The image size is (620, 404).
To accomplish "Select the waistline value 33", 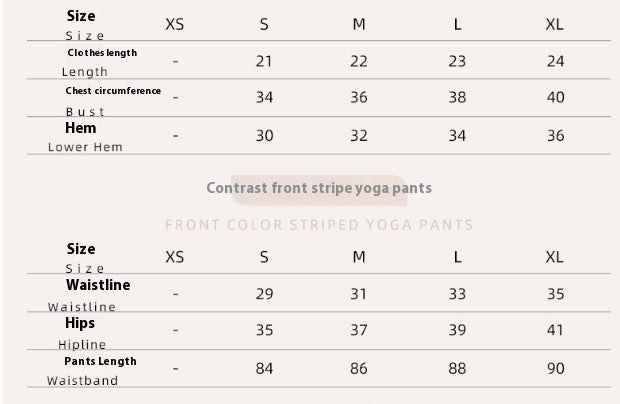I will (x=457, y=294).
